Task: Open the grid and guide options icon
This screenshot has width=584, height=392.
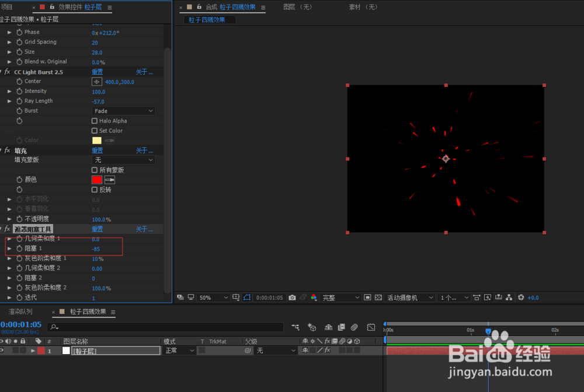Action: 236,297
